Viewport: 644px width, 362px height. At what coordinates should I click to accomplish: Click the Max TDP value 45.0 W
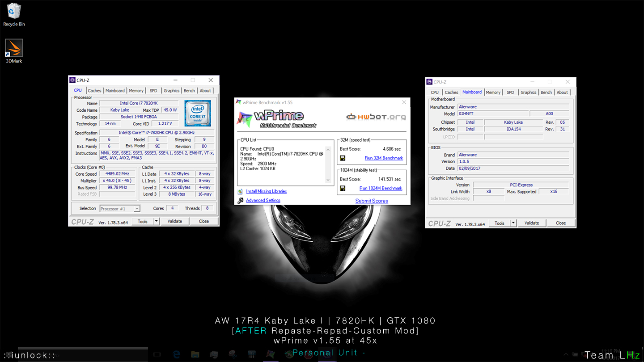pos(170,110)
